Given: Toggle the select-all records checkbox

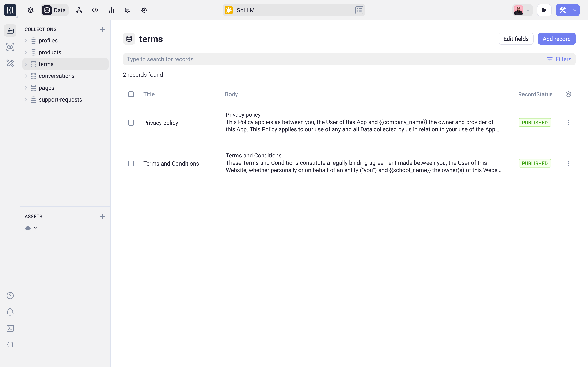Looking at the screenshot, I should tap(131, 94).
